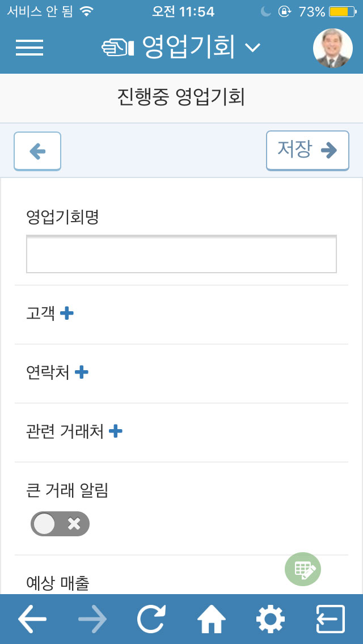Go forward using bottom bar right arrow
This screenshot has height=644, width=363.
click(92, 619)
